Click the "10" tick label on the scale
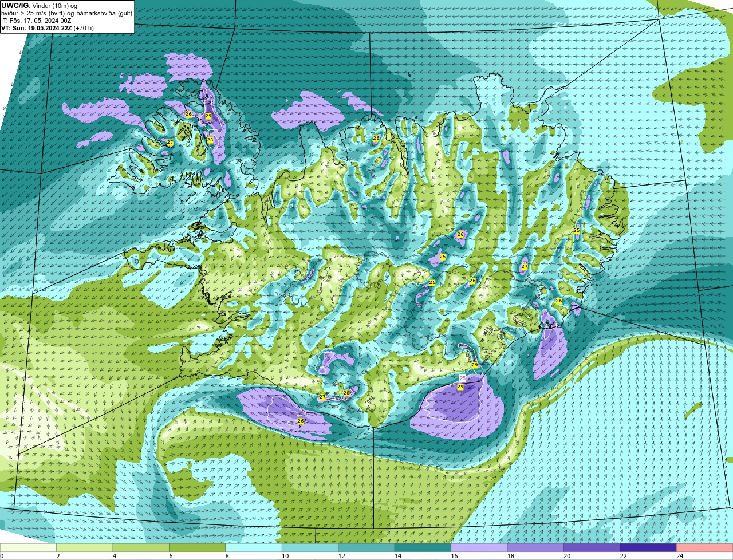Viewport: 733px width, 560px height. pyautogui.click(x=285, y=556)
